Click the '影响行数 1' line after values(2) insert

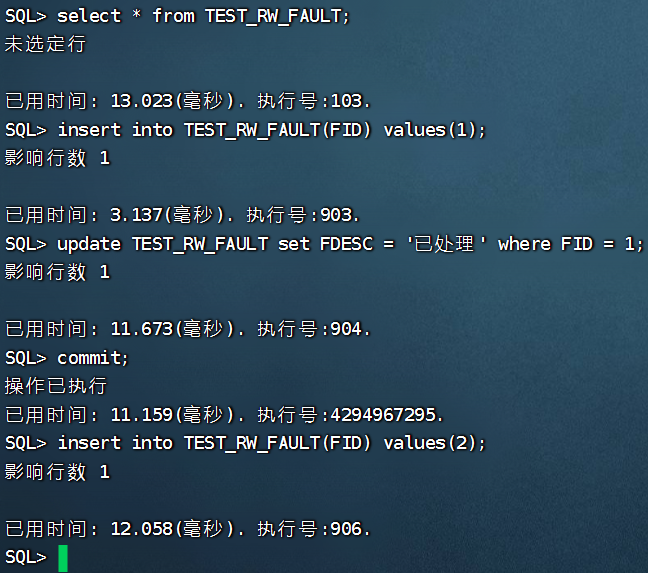(57, 472)
